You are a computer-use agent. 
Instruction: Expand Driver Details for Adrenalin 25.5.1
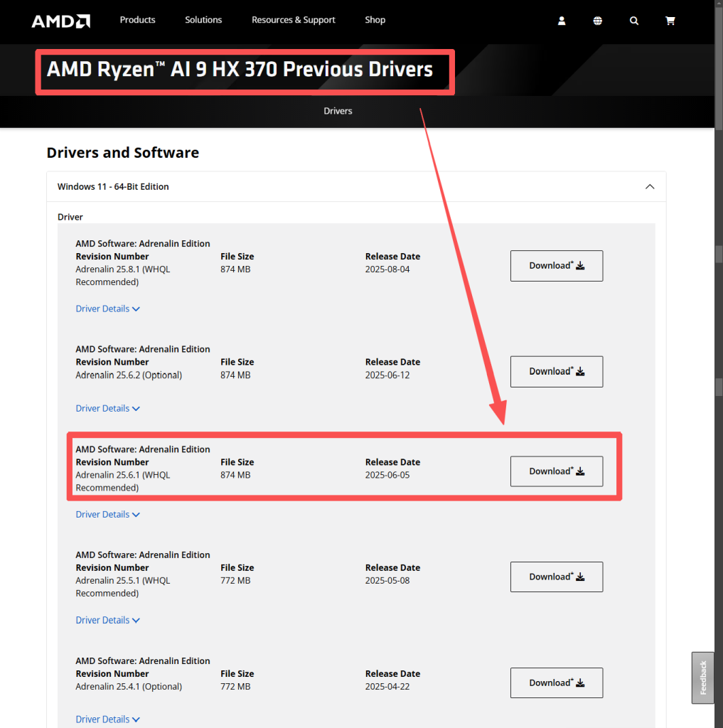(x=107, y=621)
